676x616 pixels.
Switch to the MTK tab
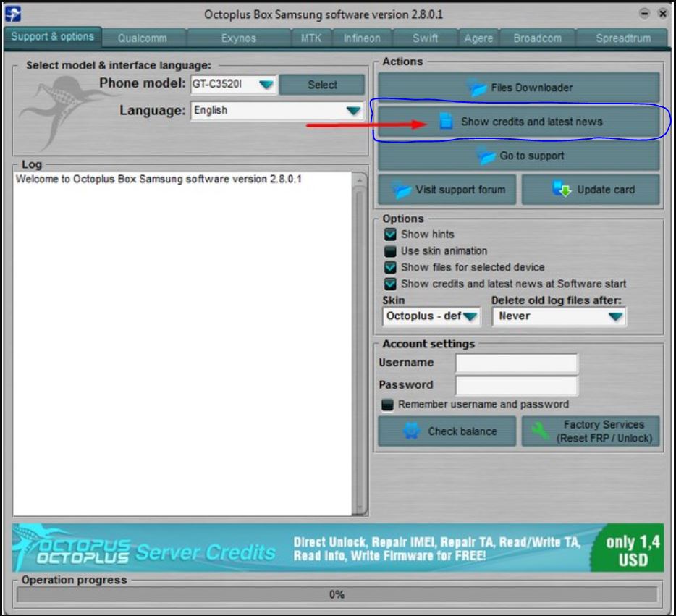311,38
